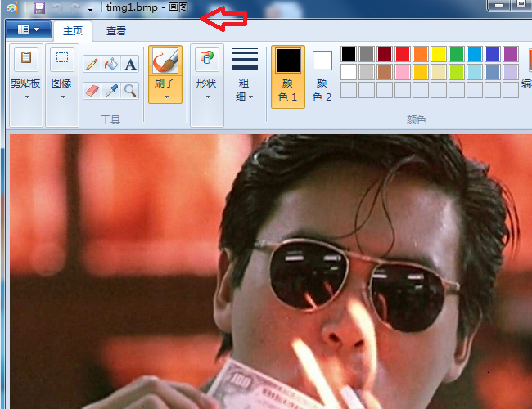532x409 pixels.
Task: Expand the Brushes (刷子) dropdown arrow
Action: tap(166, 97)
